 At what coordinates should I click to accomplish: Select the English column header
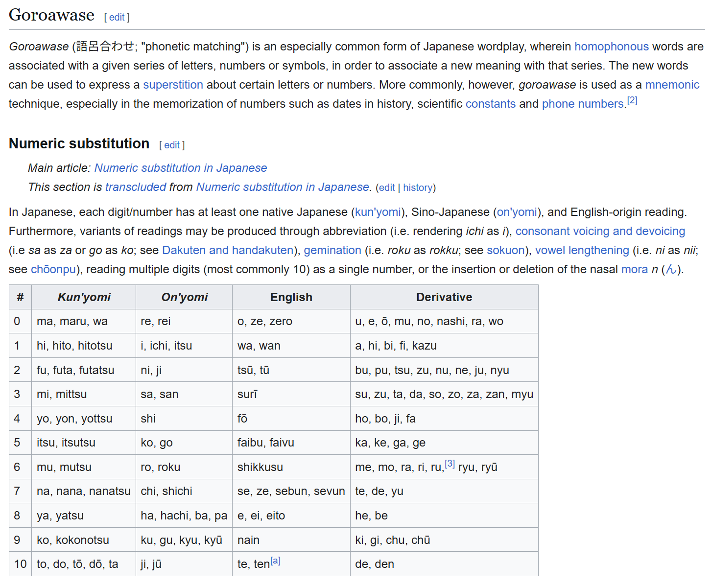[x=291, y=297]
